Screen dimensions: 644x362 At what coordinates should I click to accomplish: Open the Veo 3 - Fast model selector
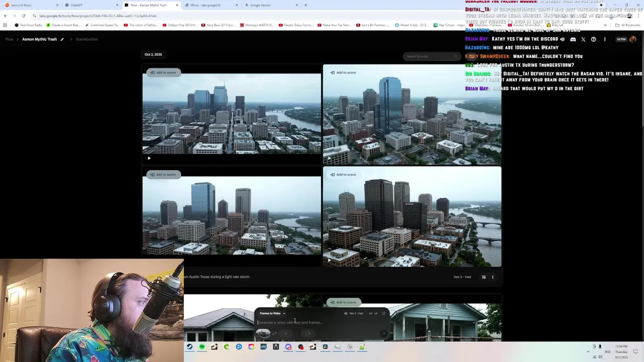pos(354,313)
